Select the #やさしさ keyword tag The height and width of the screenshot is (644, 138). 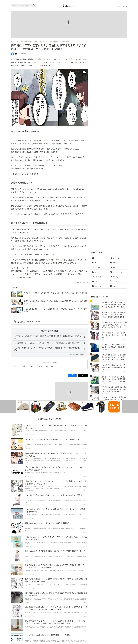coord(40,366)
